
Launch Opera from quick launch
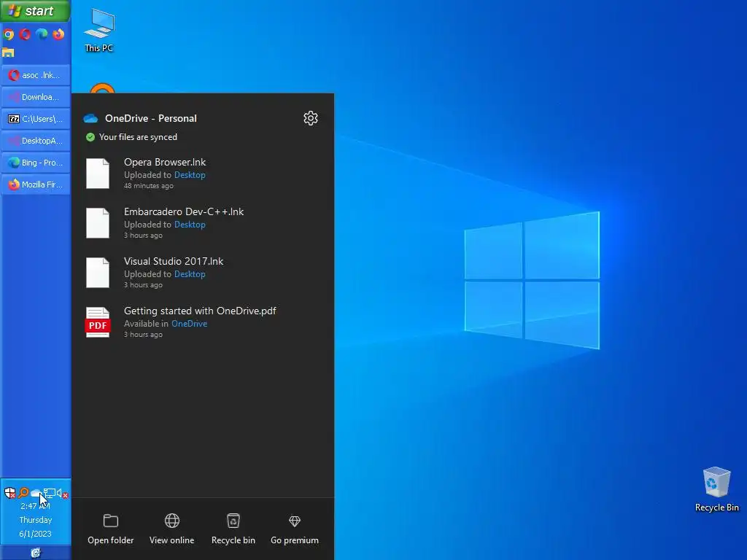point(26,34)
